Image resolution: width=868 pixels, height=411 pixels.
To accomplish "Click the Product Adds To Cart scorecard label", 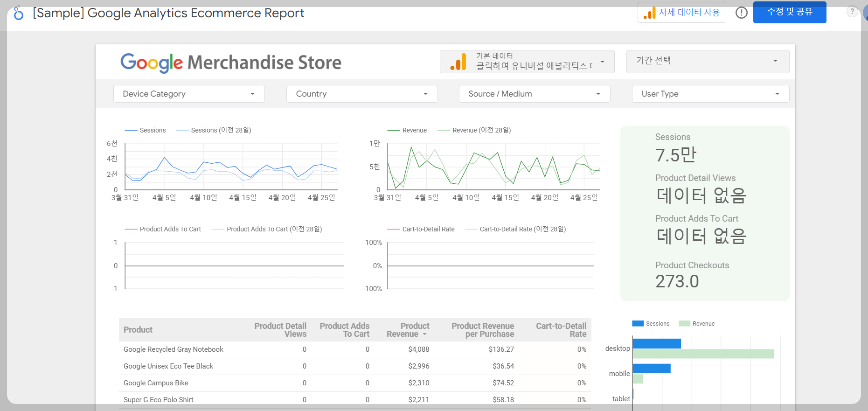I will click(697, 219).
